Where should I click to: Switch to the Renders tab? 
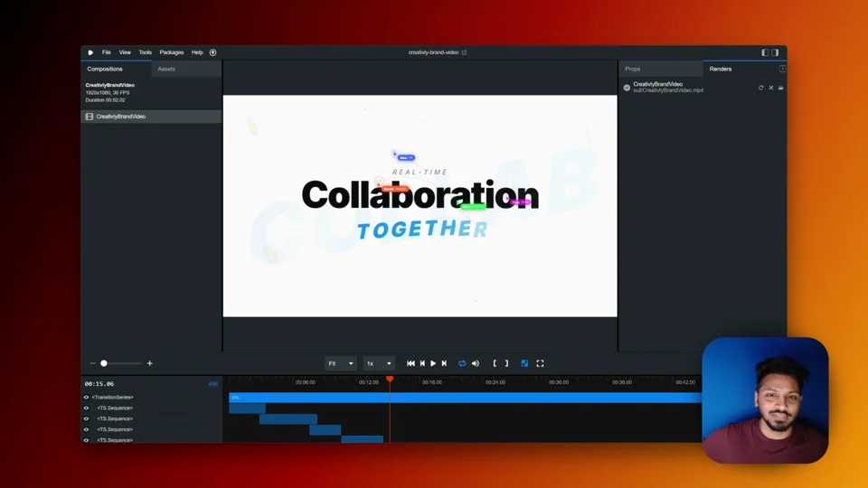click(744, 69)
